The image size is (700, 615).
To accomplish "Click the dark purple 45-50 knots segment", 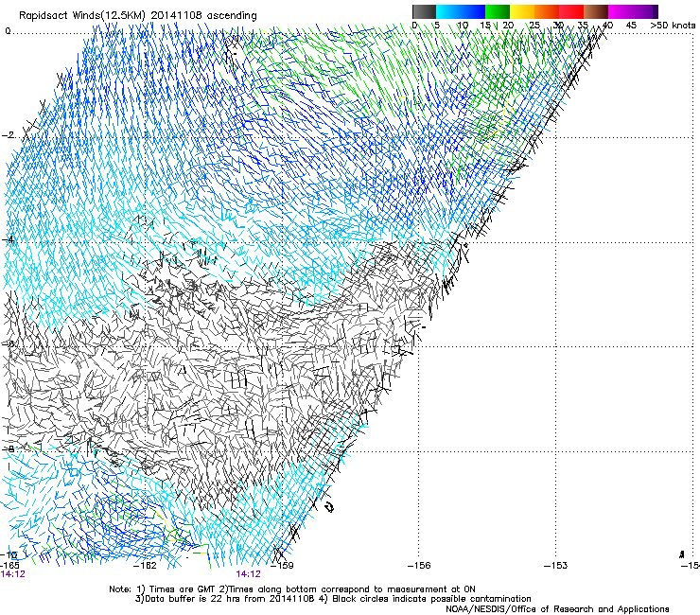I will point(645,11).
